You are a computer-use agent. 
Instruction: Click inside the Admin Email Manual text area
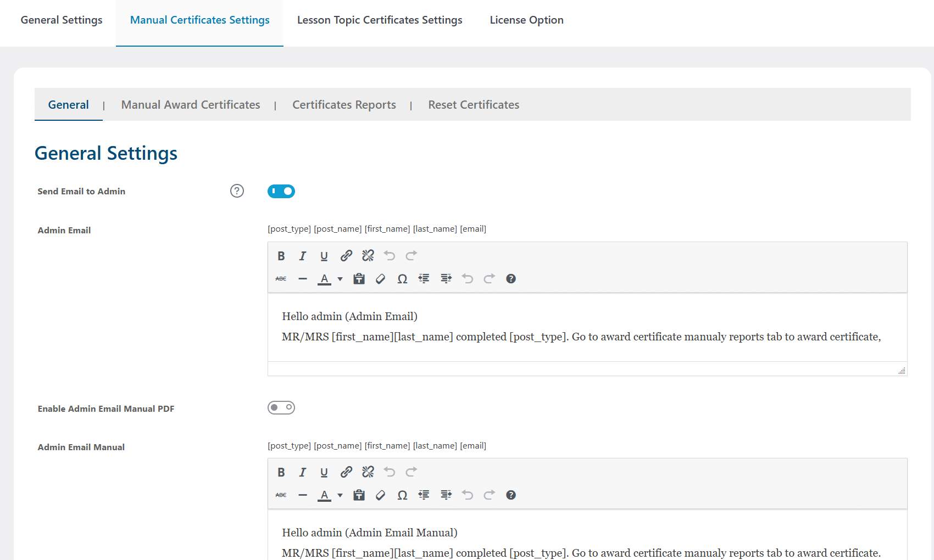pyautogui.click(x=587, y=535)
